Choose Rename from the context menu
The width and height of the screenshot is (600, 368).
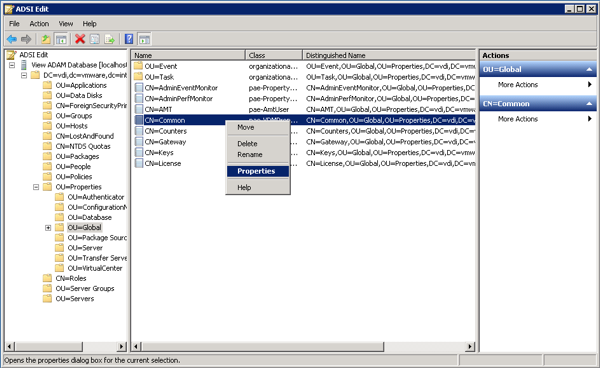(x=258, y=155)
